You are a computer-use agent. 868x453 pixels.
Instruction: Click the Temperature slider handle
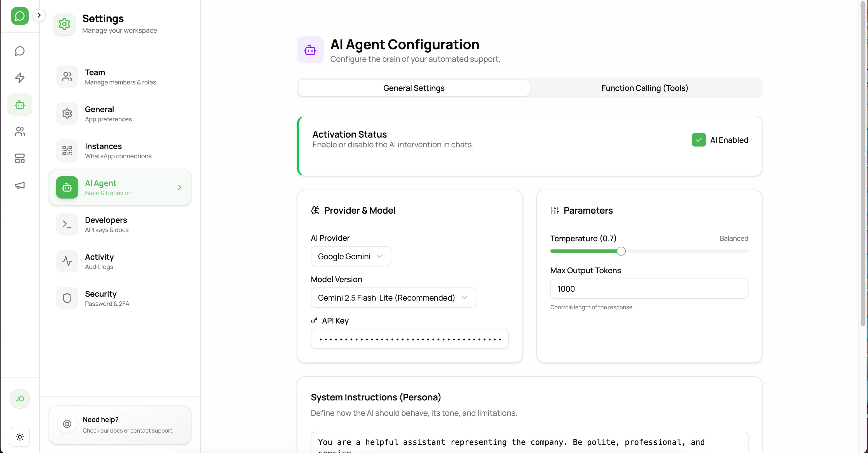click(x=621, y=251)
